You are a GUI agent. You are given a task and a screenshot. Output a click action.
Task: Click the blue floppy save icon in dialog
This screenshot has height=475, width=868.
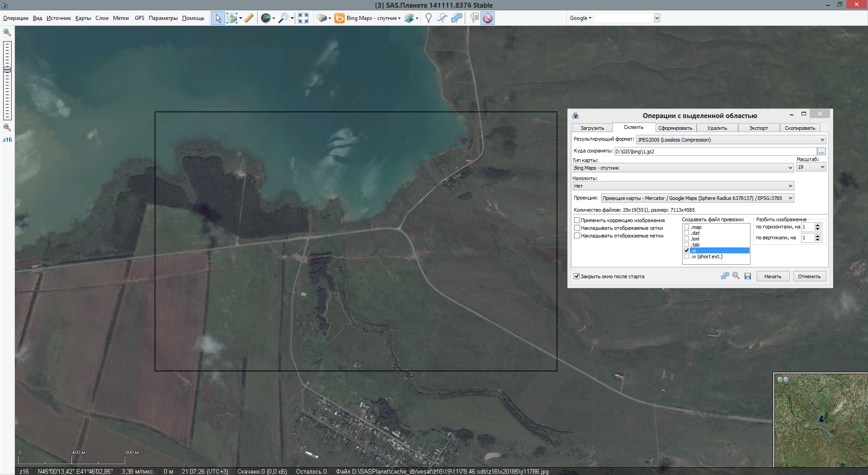click(x=748, y=276)
